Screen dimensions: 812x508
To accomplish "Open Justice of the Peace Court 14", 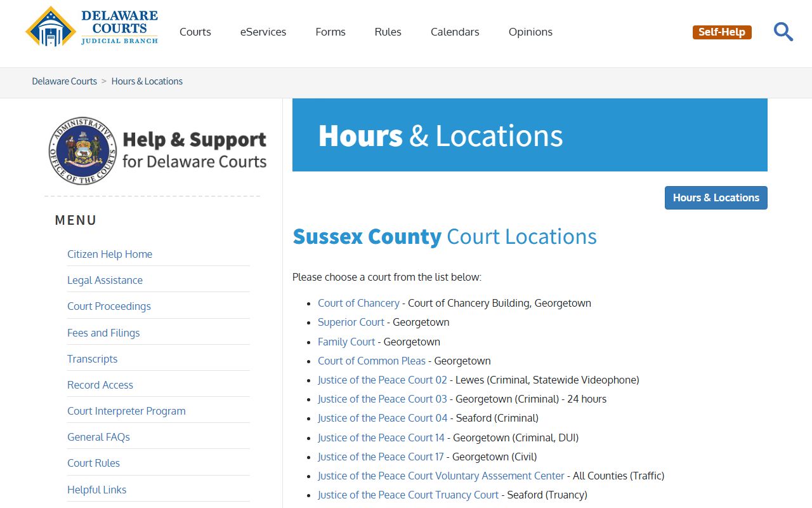I will click(381, 438).
